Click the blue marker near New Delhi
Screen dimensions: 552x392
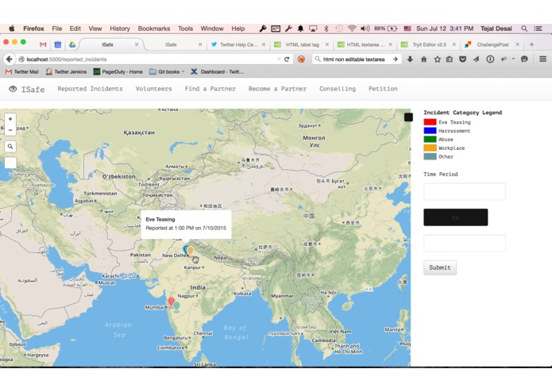pyautogui.click(x=185, y=249)
